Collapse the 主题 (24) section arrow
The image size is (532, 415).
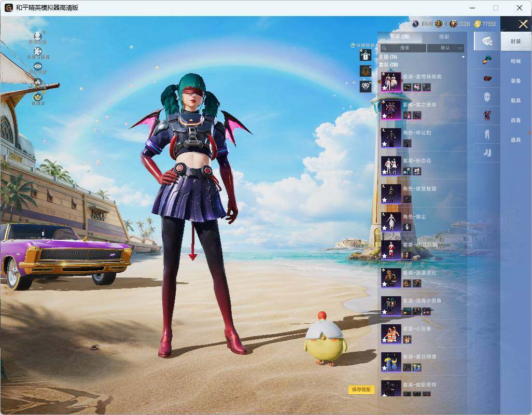tap(463, 57)
